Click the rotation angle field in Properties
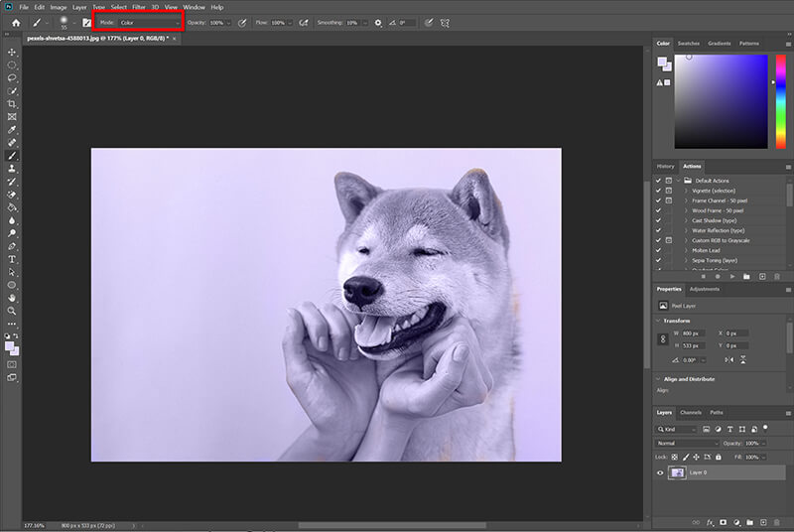This screenshot has width=794, height=532. click(691, 360)
